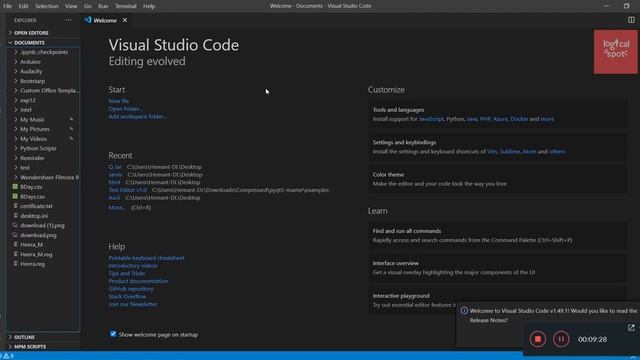Click the JavaScript language support link
Image resolution: width=640 pixels, height=360 pixels.
coord(431,119)
